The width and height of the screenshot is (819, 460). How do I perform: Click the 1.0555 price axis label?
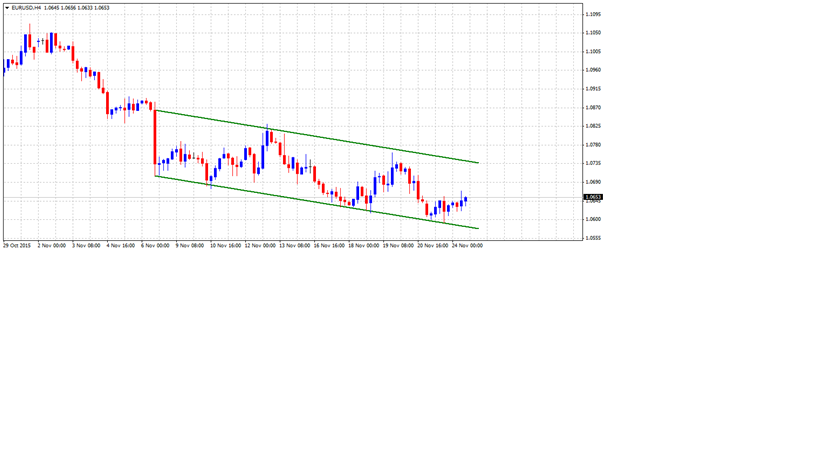tap(593, 238)
